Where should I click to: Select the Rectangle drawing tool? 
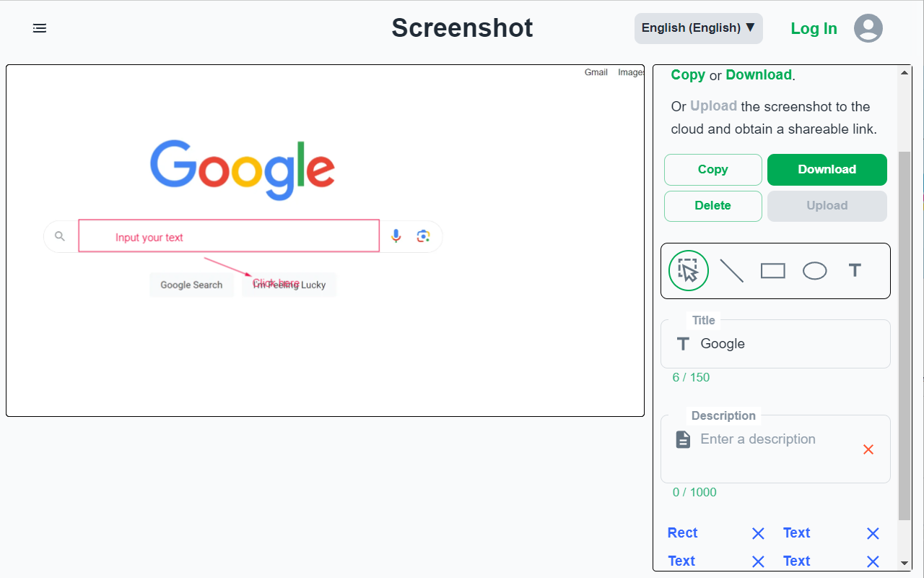point(772,270)
